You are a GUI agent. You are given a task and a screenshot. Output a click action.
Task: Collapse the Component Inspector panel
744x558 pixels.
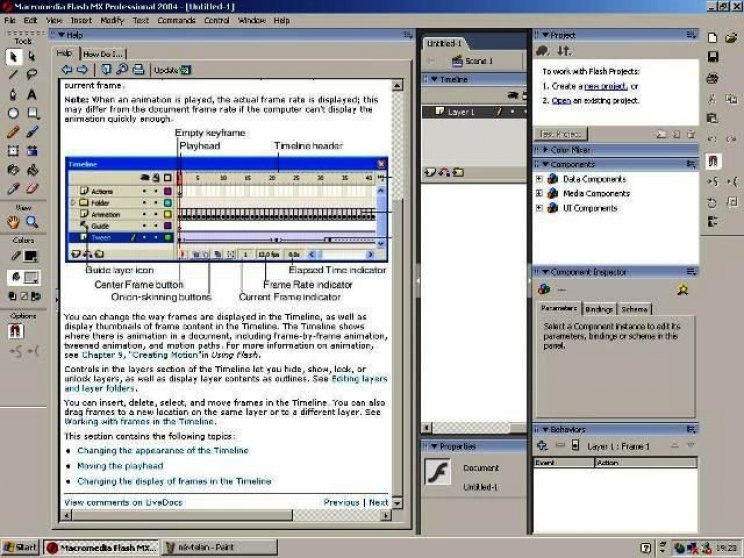pyautogui.click(x=545, y=272)
